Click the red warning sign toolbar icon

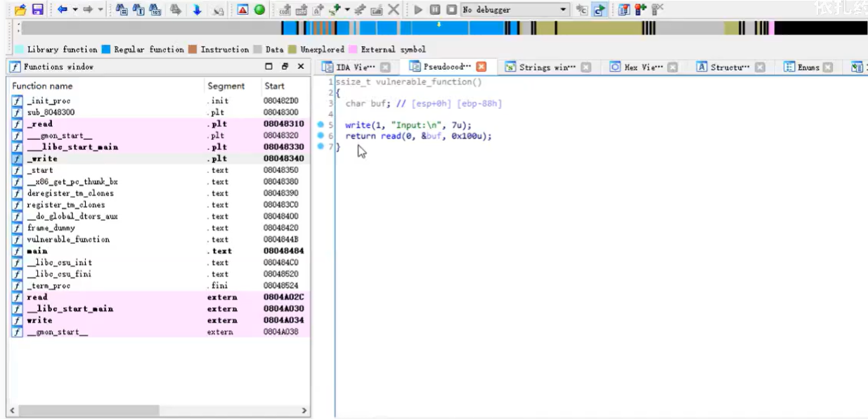click(241, 10)
